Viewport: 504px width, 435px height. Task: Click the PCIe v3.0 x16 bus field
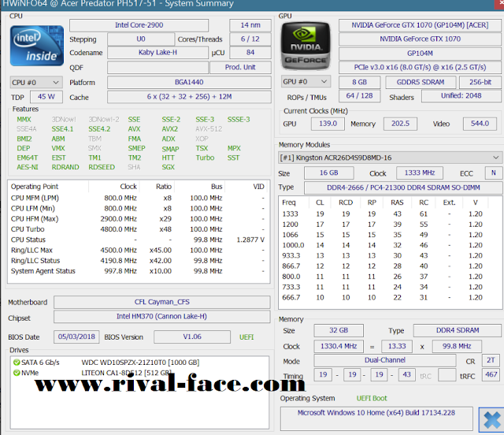420,67
